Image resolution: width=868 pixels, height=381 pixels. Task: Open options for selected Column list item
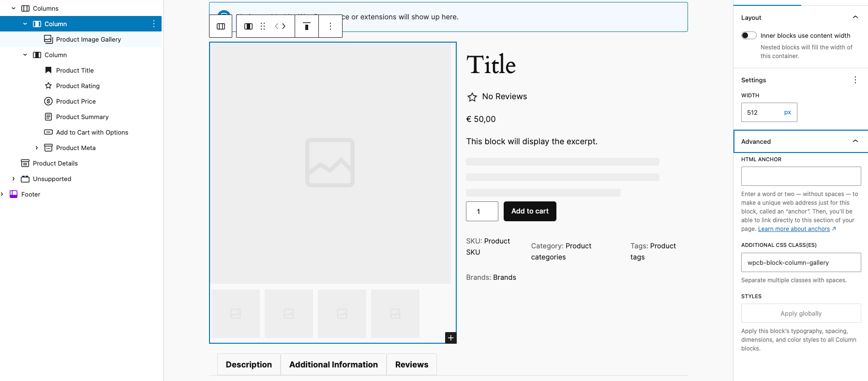[154, 24]
